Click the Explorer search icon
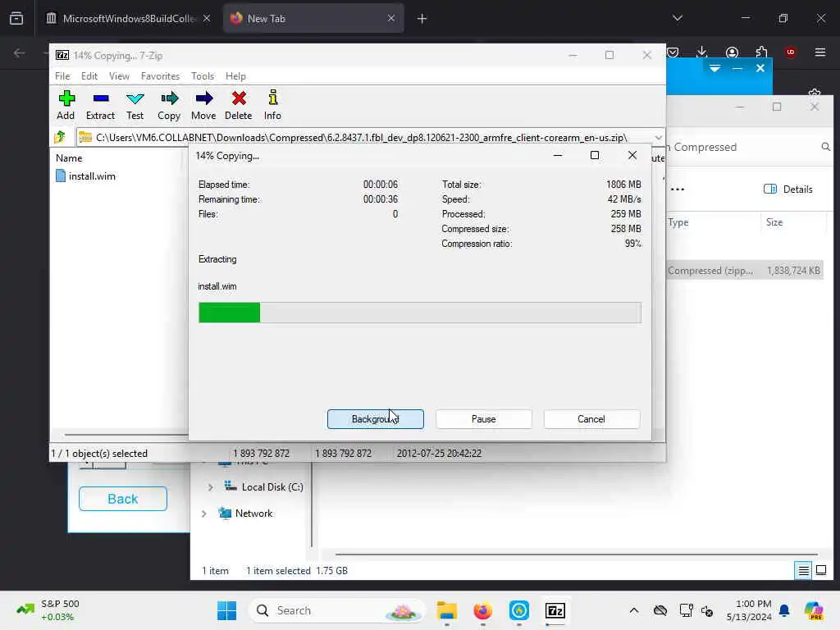 (825, 147)
